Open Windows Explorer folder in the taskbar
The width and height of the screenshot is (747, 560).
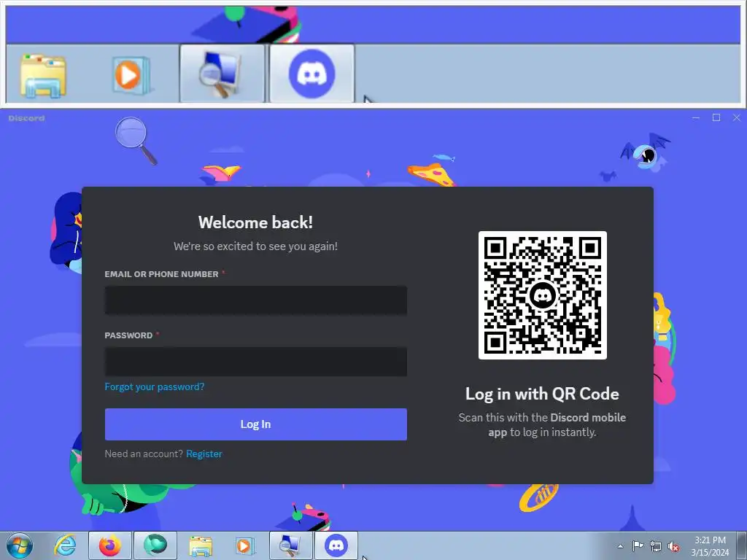tap(201, 545)
